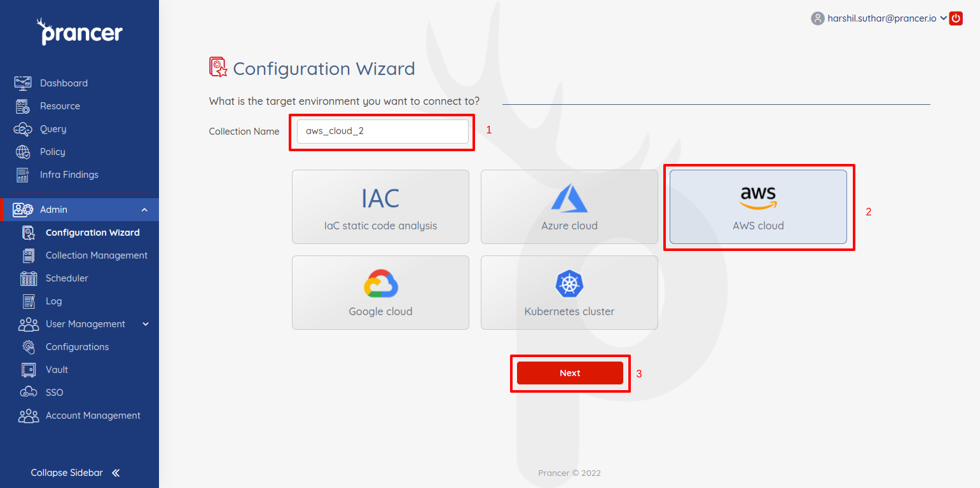This screenshot has width=980, height=488.
Task: Click the user avatar icon
Action: point(817,18)
